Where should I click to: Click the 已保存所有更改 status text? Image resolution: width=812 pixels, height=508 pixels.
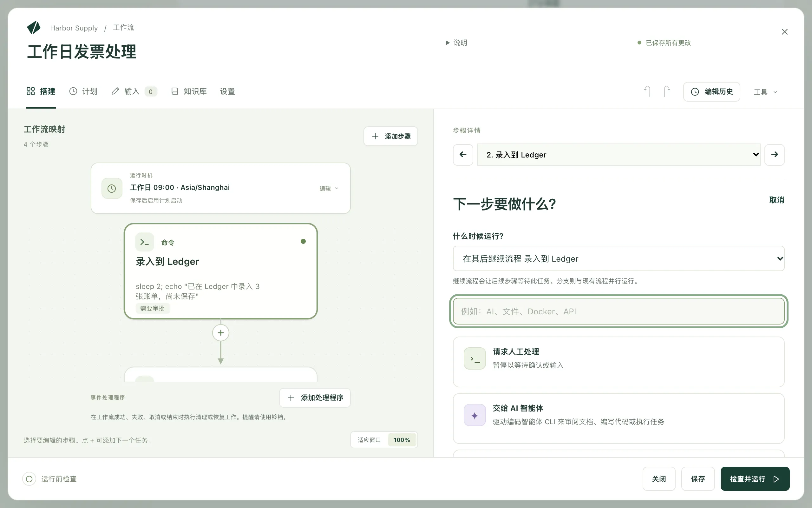click(x=668, y=43)
